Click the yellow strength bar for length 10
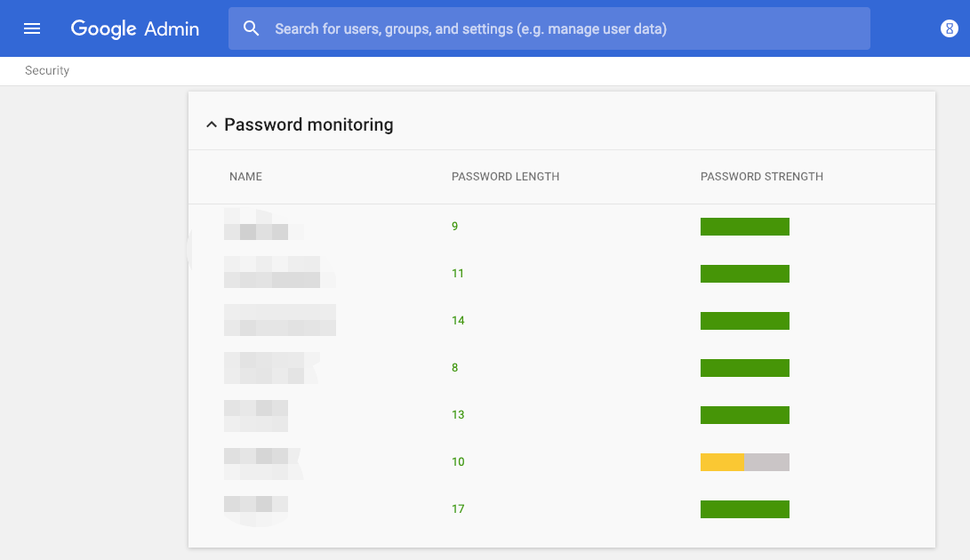970x560 pixels. [745, 461]
